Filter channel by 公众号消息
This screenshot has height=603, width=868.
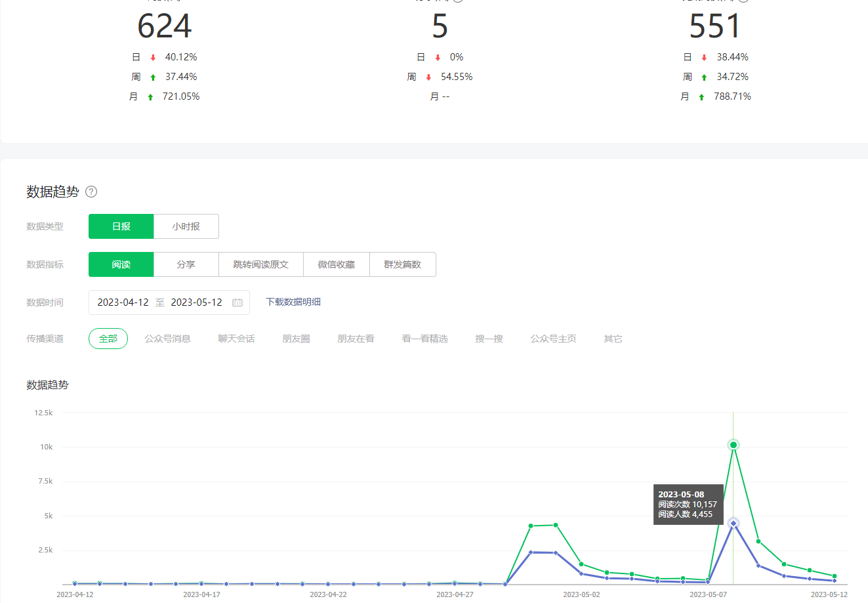167,339
